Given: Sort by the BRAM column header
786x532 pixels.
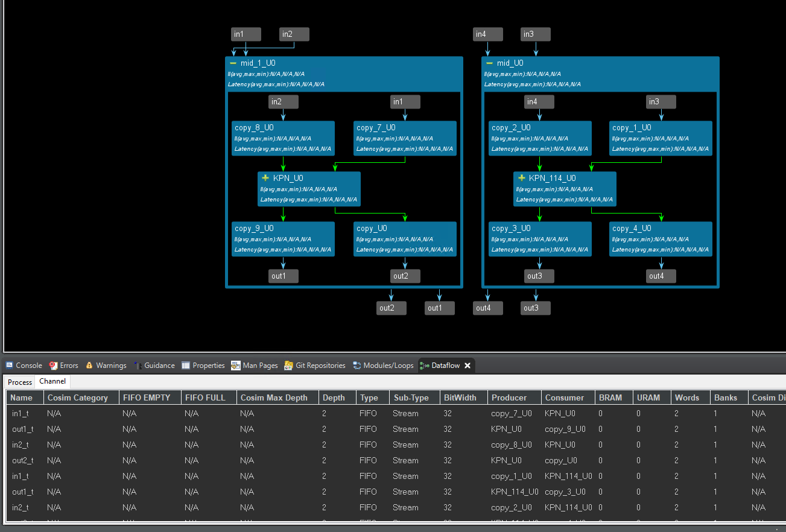Looking at the screenshot, I should [x=613, y=397].
